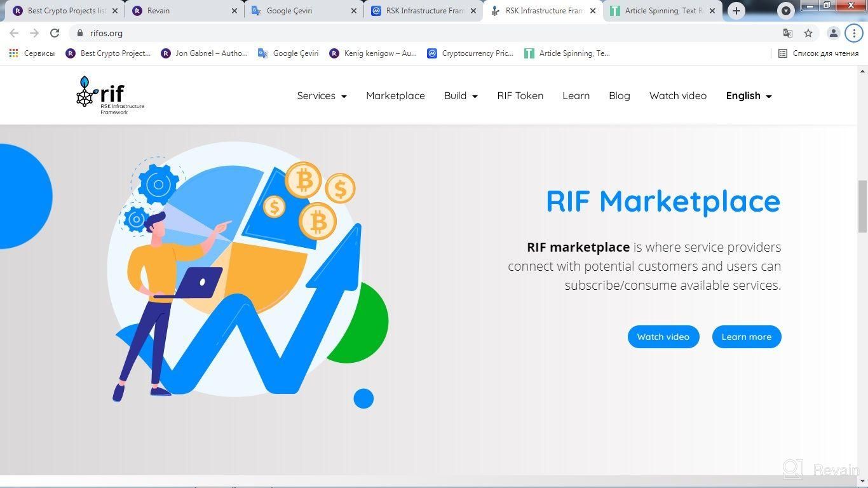This screenshot has width=868, height=488.
Task: Click the tab search dropdown circle icon
Action: (x=786, y=11)
